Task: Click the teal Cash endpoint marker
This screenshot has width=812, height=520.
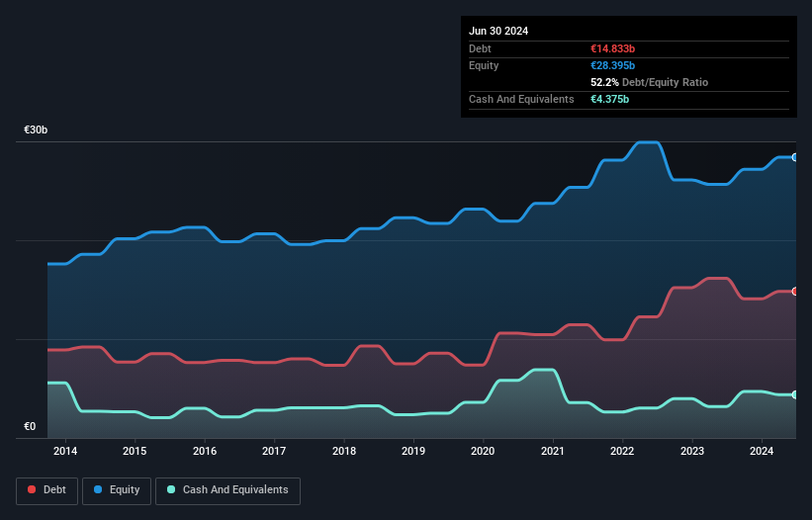Action: (795, 394)
